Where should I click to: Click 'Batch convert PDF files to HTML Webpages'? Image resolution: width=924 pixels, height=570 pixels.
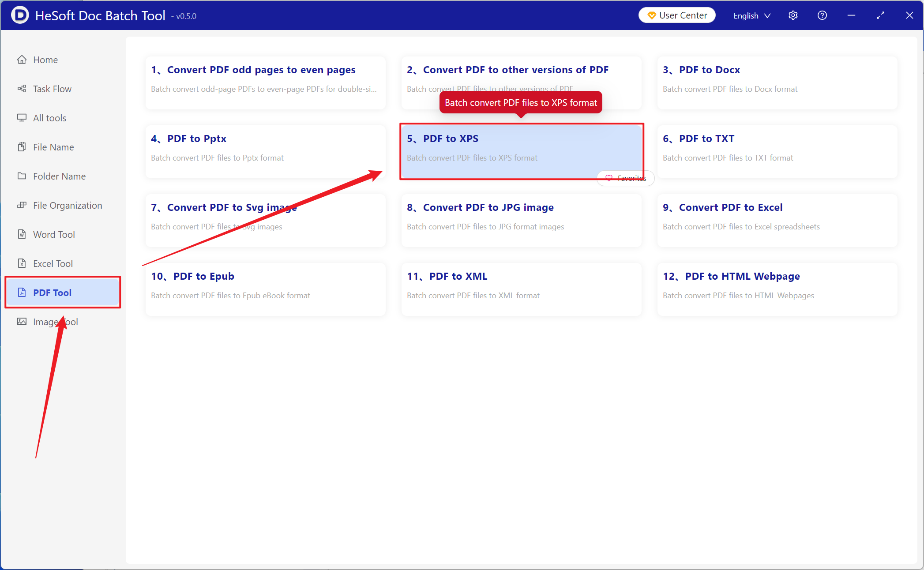[738, 295]
